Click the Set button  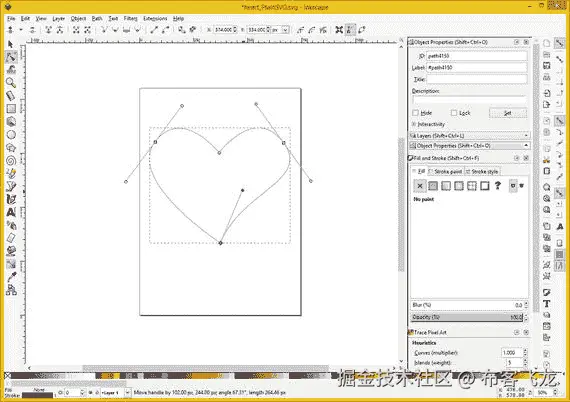[x=508, y=113]
